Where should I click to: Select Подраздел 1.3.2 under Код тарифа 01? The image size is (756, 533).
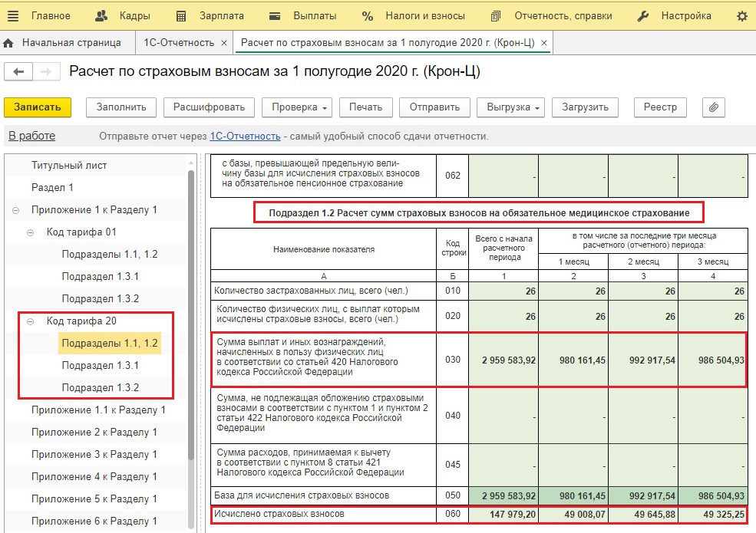[101, 298]
